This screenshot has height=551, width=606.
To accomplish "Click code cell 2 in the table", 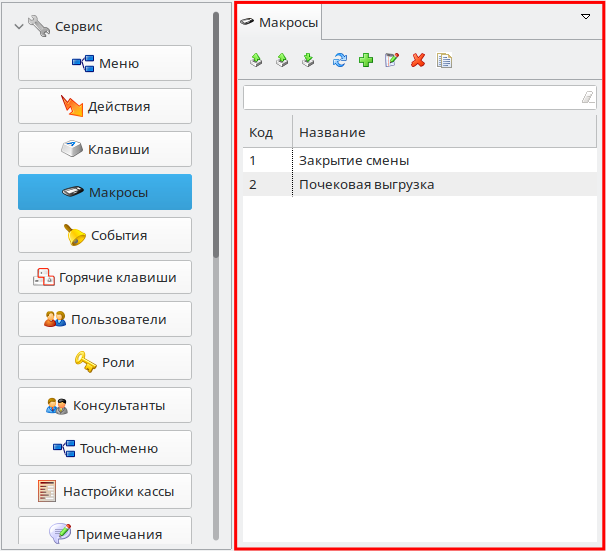I will coord(267,184).
